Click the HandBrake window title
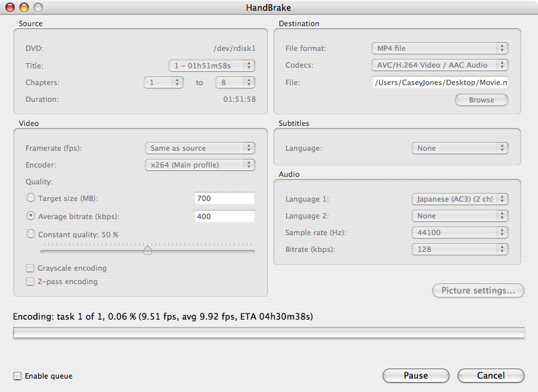 tap(269, 7)
